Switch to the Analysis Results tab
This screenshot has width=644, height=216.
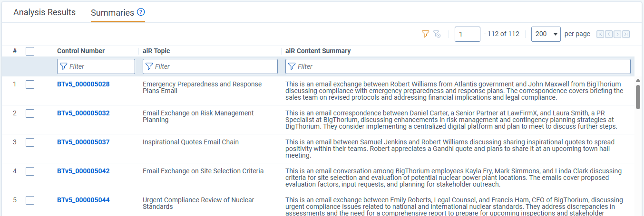pos(44,12)
